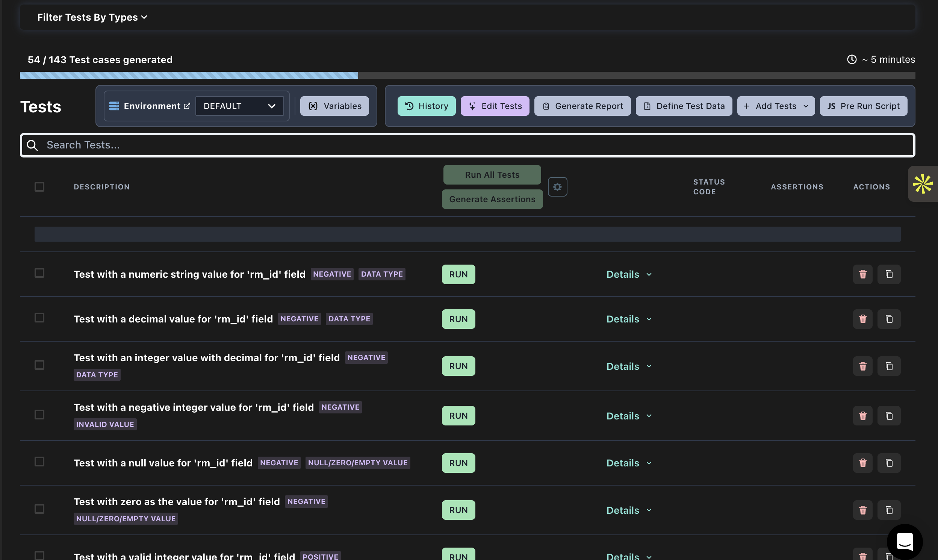Delete the zero value 'rm_id' test
The width and height of the screenshot is (938, 560).
(862, 510)
